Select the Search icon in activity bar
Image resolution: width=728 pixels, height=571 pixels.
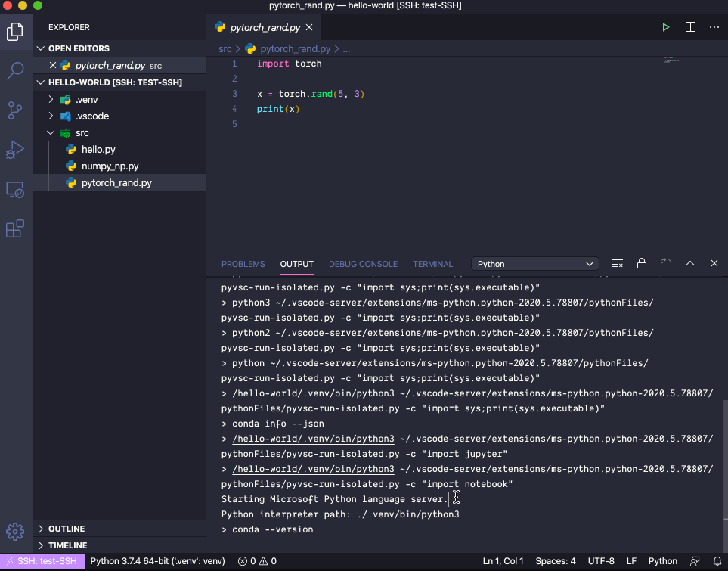pos(16,71)
